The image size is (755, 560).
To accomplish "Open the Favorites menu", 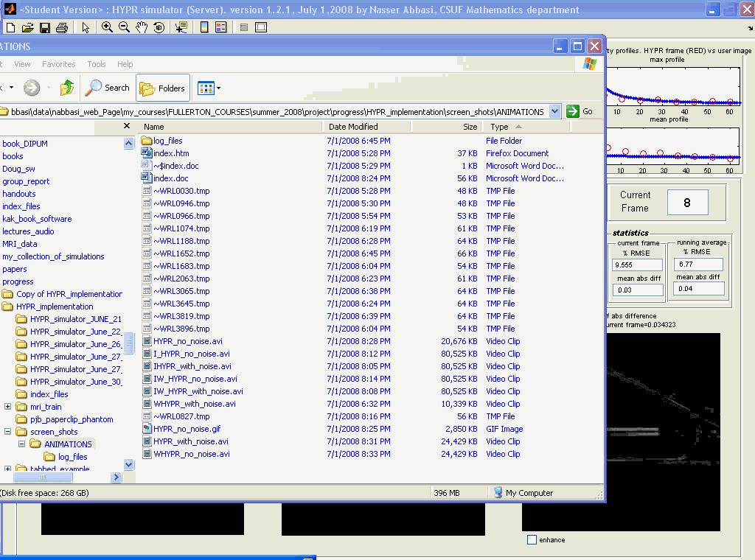I will point(58,64).
